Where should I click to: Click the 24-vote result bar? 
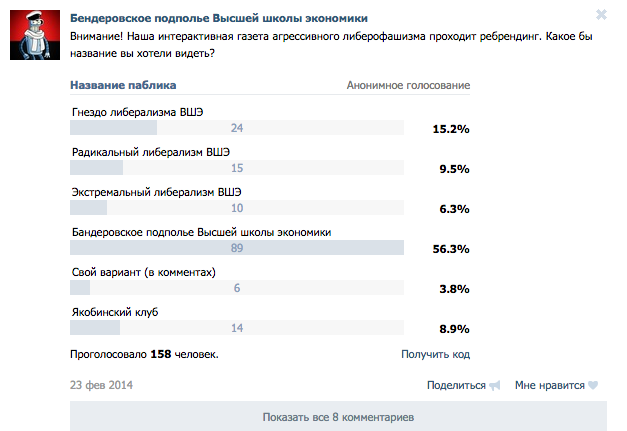click(x=237, y=128)
